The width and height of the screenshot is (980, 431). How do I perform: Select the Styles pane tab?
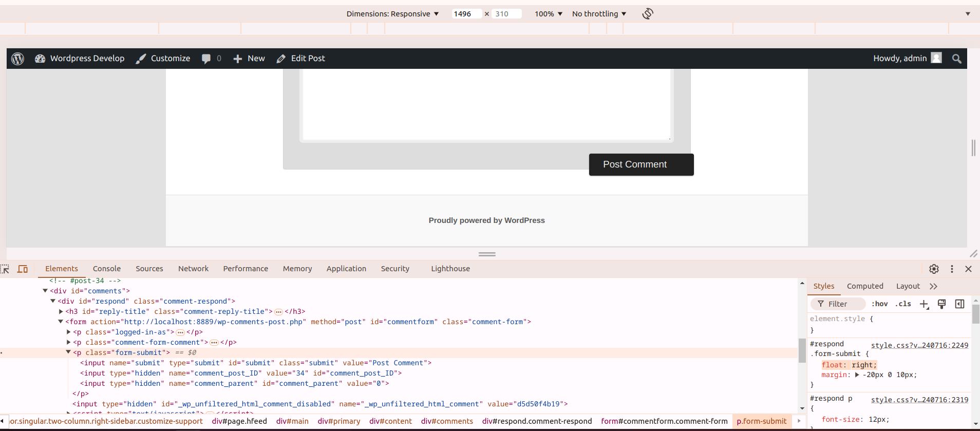pyautogui.click(x=824, y=286)
